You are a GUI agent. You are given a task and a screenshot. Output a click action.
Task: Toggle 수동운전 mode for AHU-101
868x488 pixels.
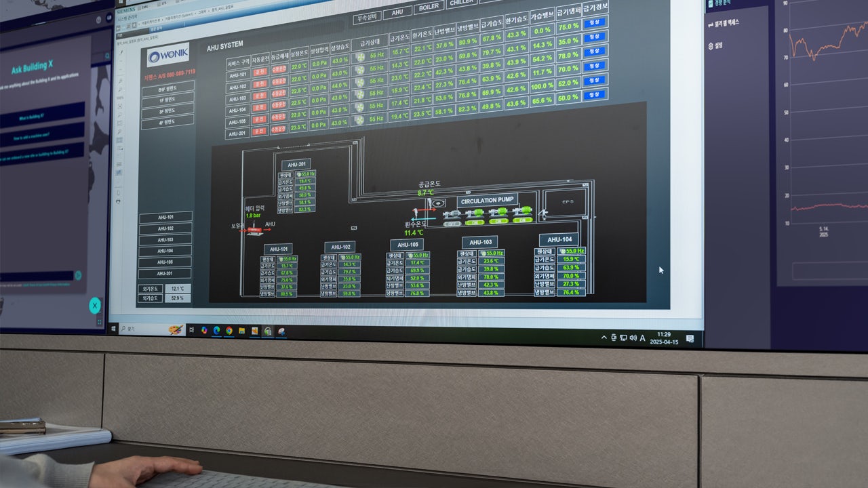point(279,70)
